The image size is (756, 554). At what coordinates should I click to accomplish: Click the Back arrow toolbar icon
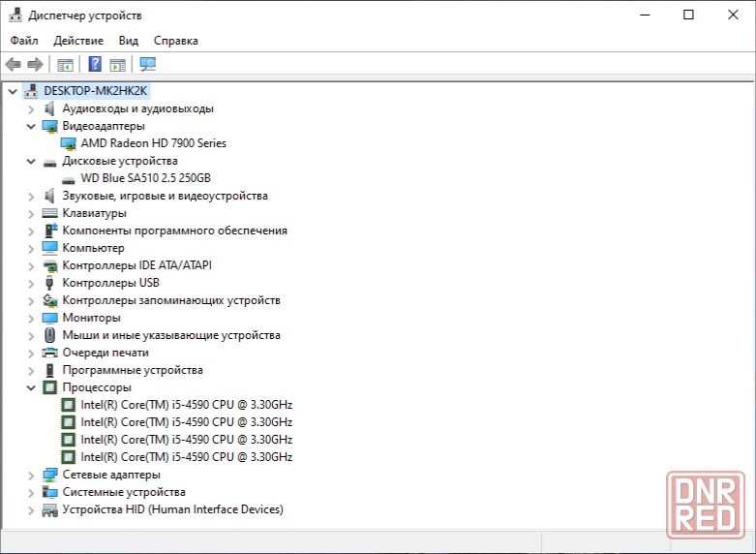(x=13, y=64)
